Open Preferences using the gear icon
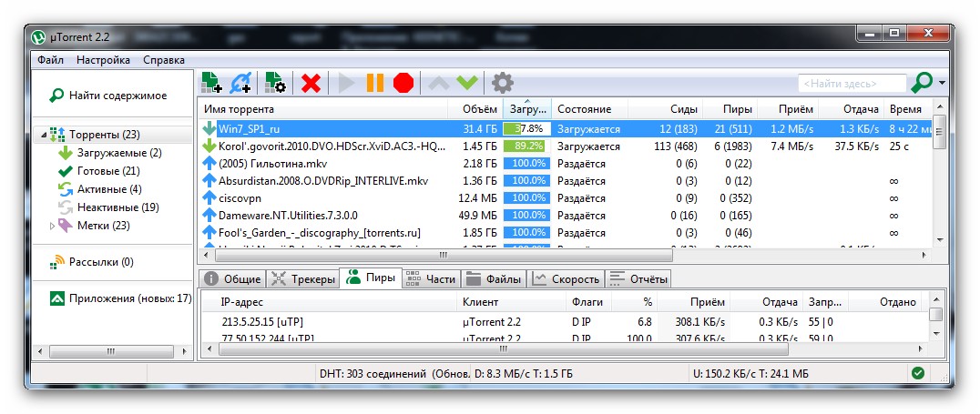Image resolution: width=980 pixels, height=414 pixels. coord(502,83)
